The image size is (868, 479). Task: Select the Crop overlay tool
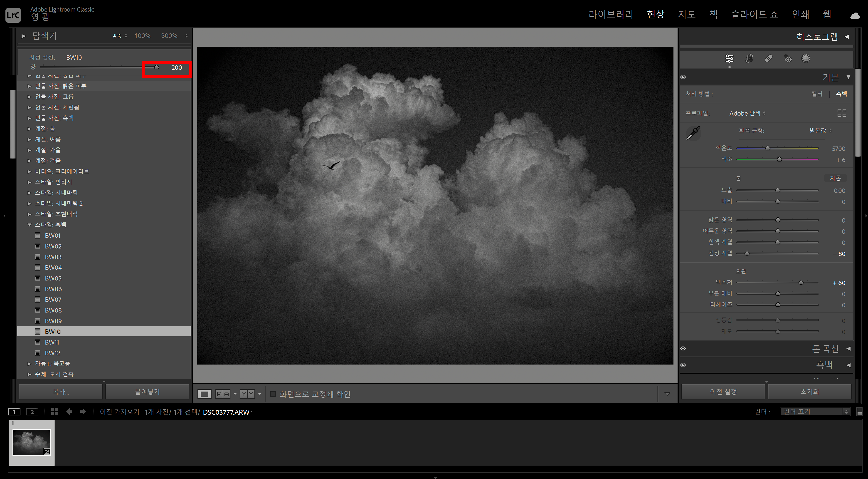coord(749,59)
